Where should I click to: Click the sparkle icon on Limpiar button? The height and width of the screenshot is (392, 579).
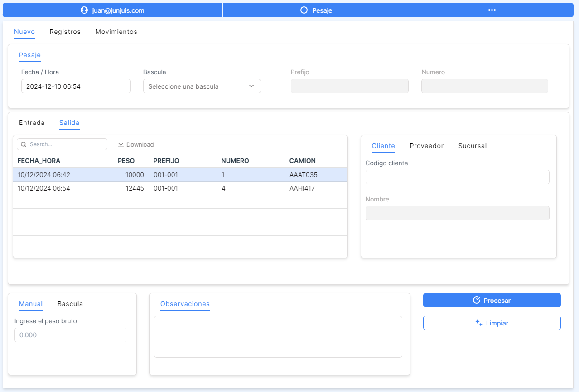[478, 323]
